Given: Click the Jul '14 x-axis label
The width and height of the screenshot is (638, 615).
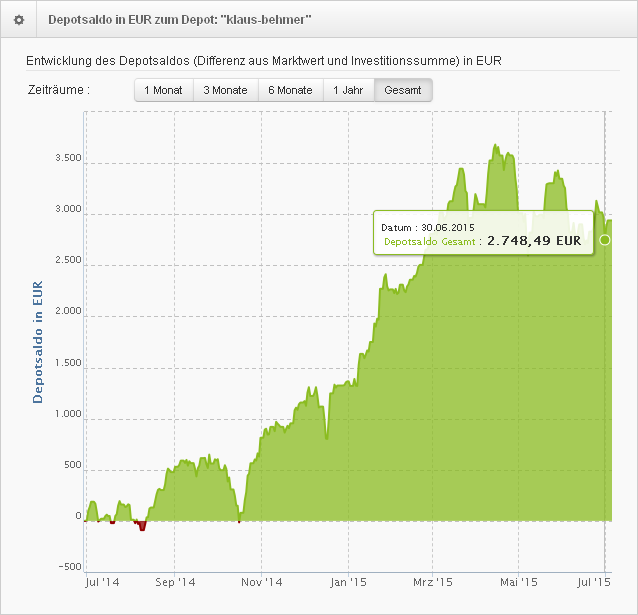Looking at the screenshot, I should 102,580.
